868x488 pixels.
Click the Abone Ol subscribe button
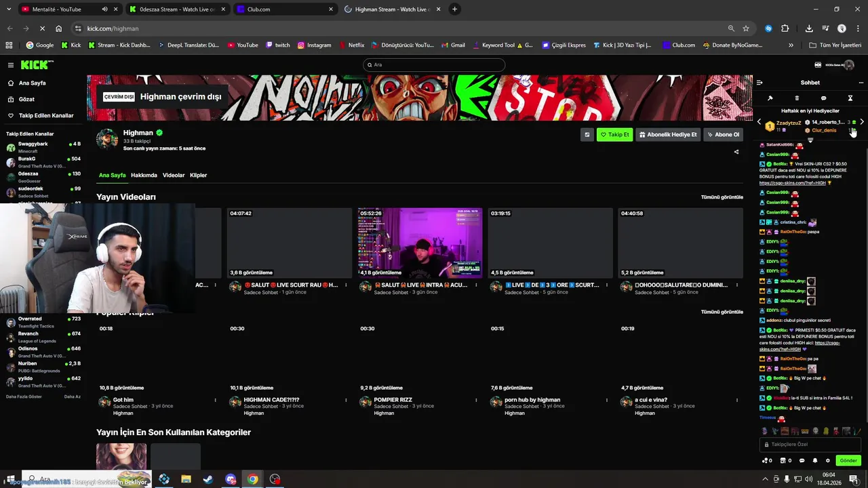[x=723, y=134]
